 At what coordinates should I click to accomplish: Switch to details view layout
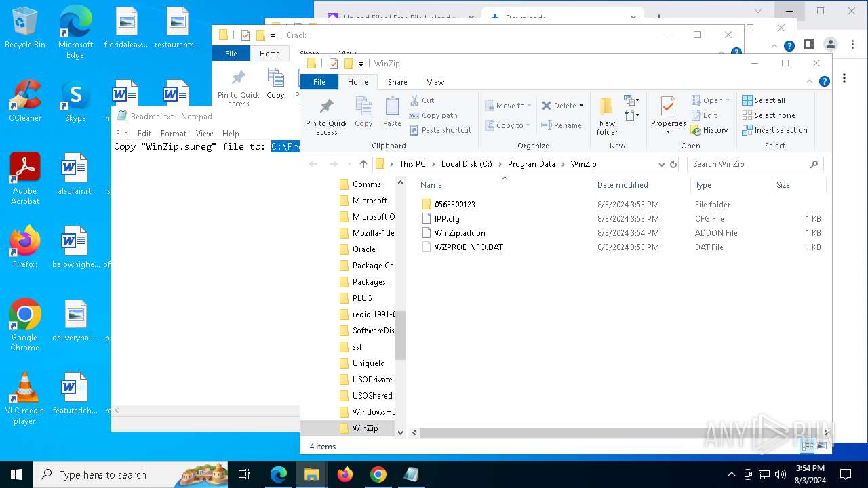(808, 445)
